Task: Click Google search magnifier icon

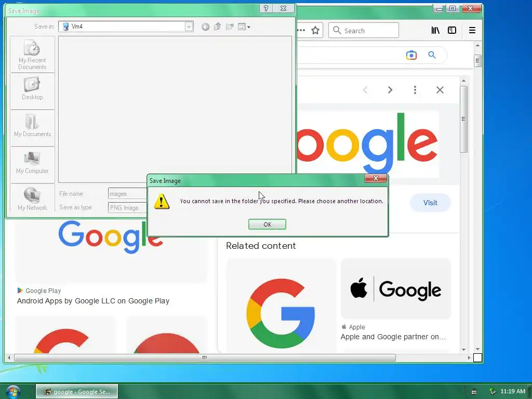Action: (x=432, y=55)
